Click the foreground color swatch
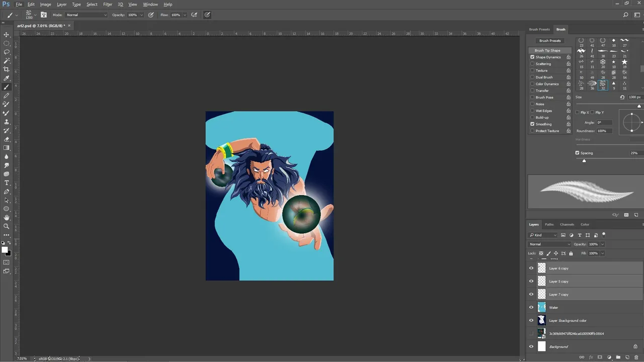The image size is (644, 362). (5, 250)
